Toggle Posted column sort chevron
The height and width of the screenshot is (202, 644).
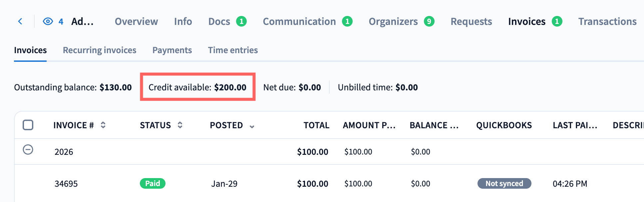pos(252,126)
